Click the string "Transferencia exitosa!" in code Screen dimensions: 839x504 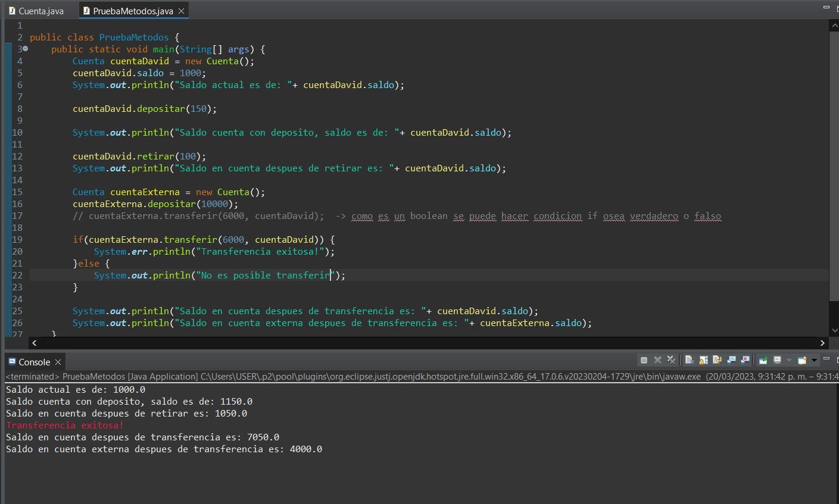click(x=260, y=251)
